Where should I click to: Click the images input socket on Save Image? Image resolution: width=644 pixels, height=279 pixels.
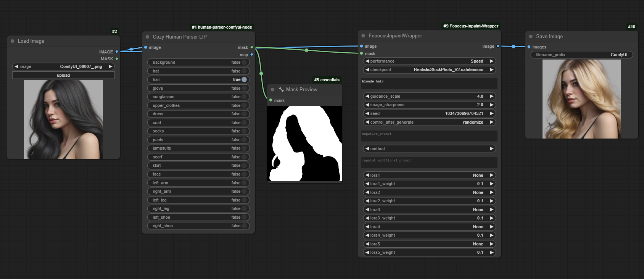coord(529,47)
